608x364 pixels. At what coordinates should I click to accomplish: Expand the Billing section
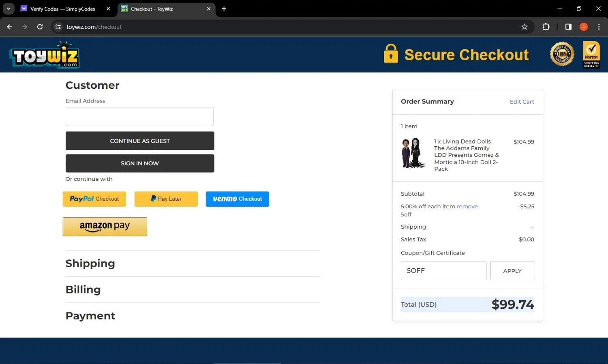pyautogui.click(x=83, y=289)
